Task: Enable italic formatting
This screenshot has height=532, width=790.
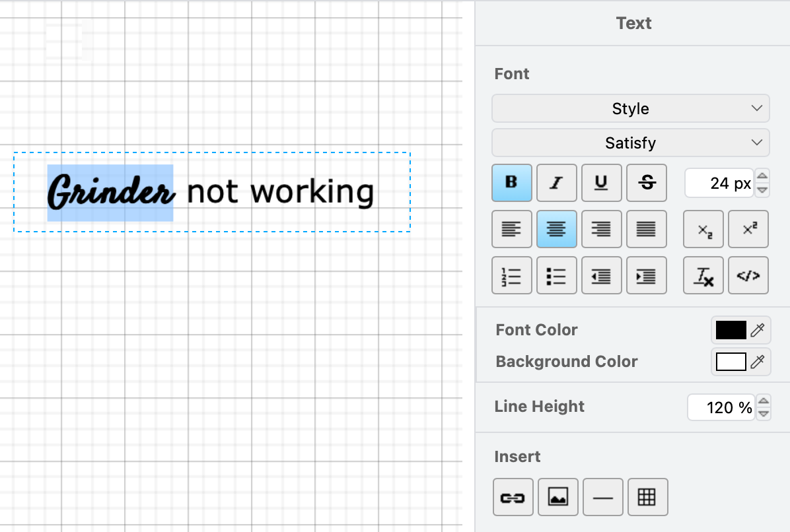Action: tap(556, 183)
